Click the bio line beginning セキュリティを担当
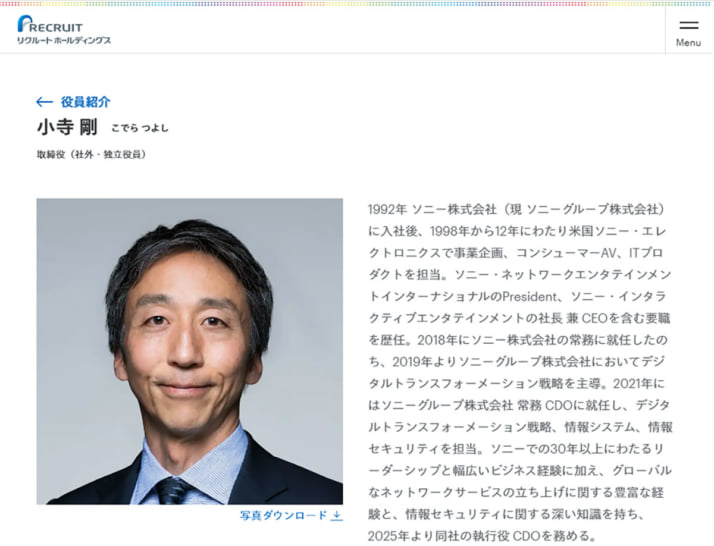Viewport: 714px width, 546px height. coord(516,449)
